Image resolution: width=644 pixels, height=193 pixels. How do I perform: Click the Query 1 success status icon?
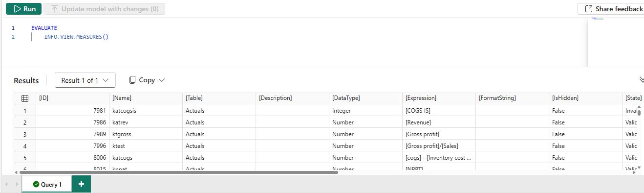[x=36, y=185]
